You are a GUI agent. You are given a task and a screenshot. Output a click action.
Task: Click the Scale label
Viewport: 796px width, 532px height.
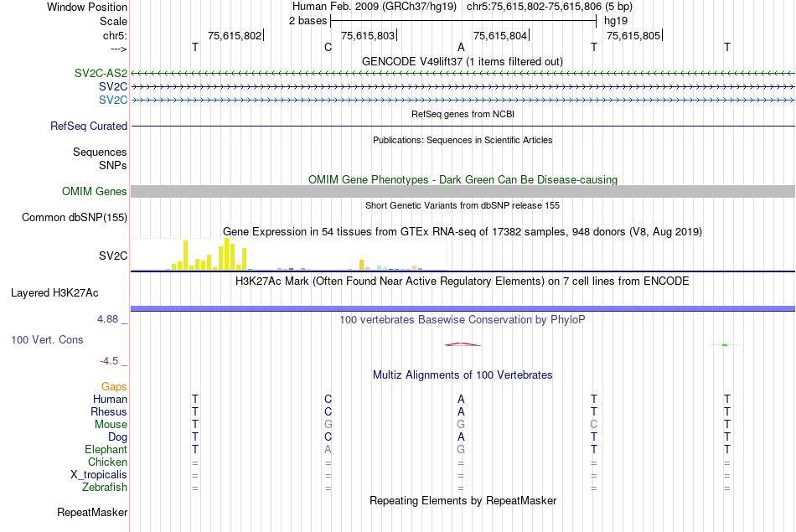coord(113,21)
